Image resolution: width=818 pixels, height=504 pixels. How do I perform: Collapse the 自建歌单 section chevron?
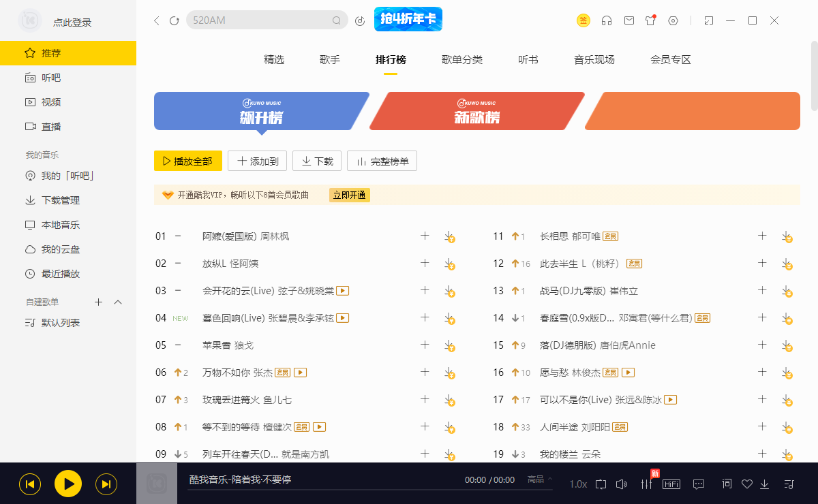(x=118, y=302)
